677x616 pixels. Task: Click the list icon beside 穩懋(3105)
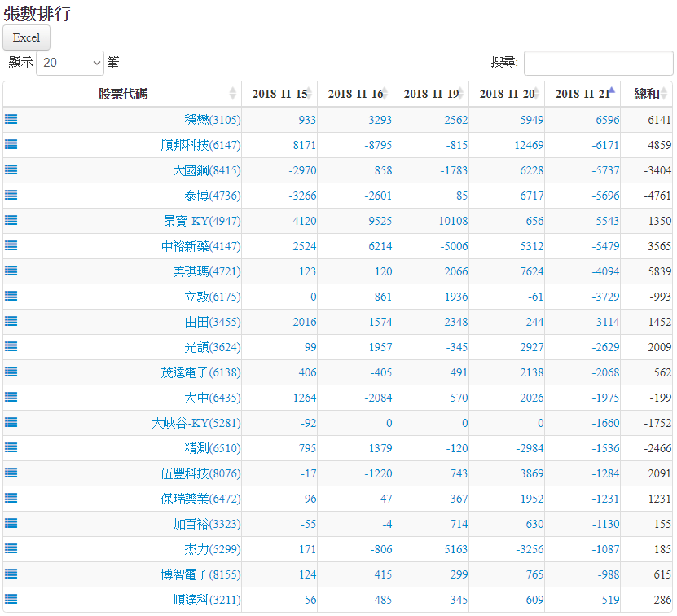(x=11, y=119)
